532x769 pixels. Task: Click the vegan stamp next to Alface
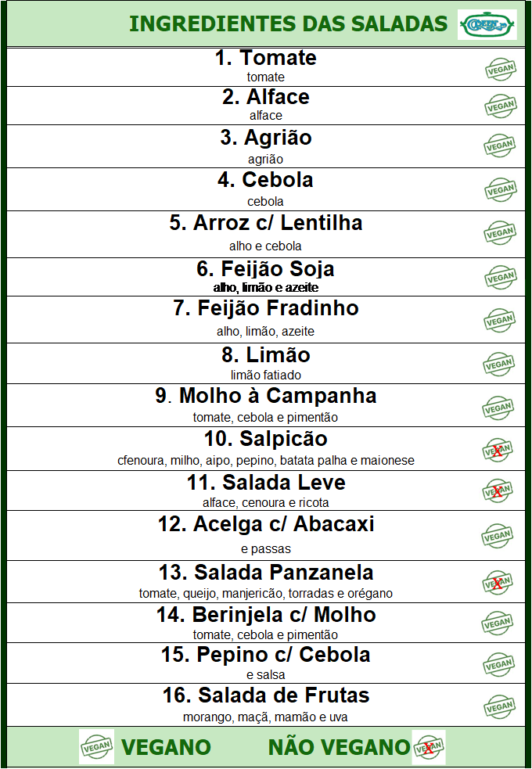point(499,106)
